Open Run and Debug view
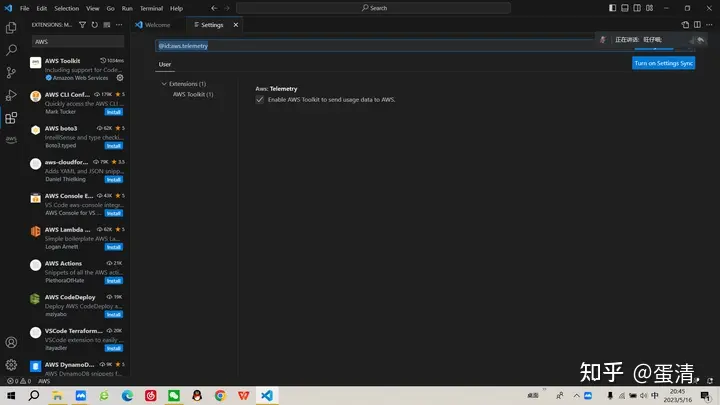This screenshot has height=405, width=720. 11,95
